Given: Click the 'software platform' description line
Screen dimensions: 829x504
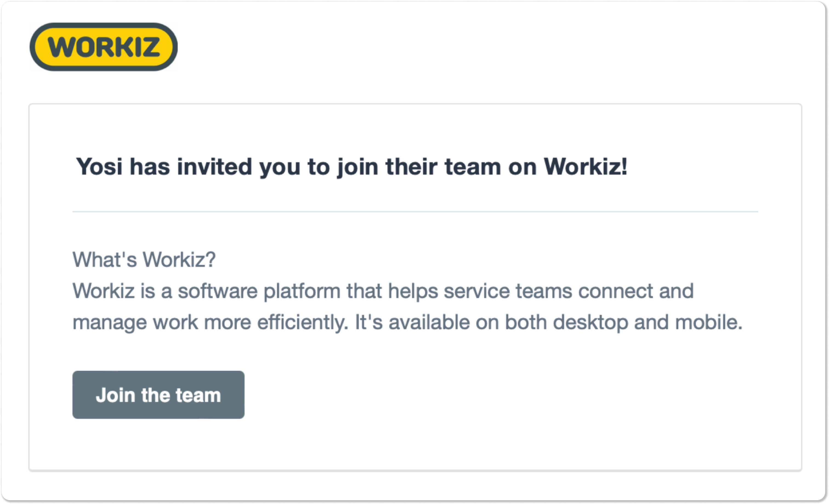Looking at the screenshot, I should click(x=383, y=291).
